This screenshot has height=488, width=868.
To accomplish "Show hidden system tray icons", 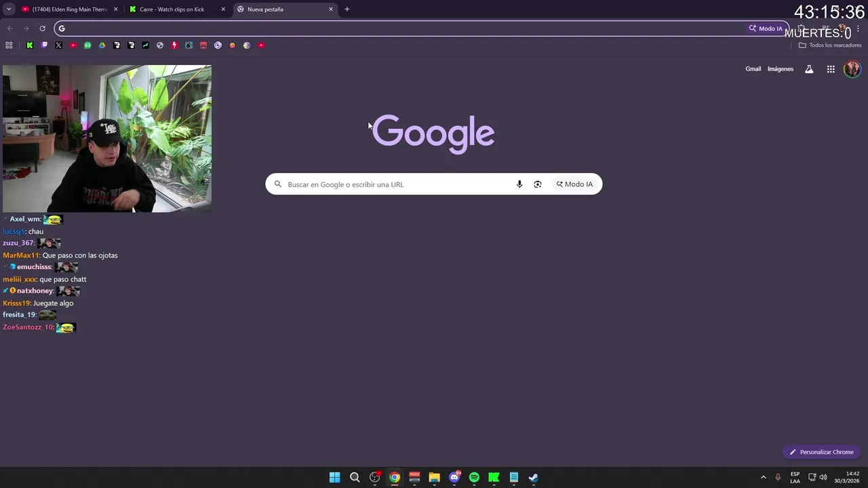I will [763, 477].
